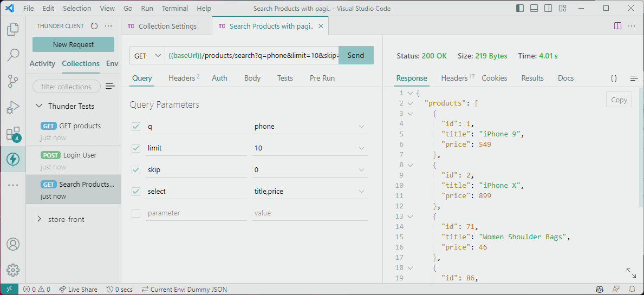
Task: Collapse the Thunder Tests collection
Action: point(39,106)
